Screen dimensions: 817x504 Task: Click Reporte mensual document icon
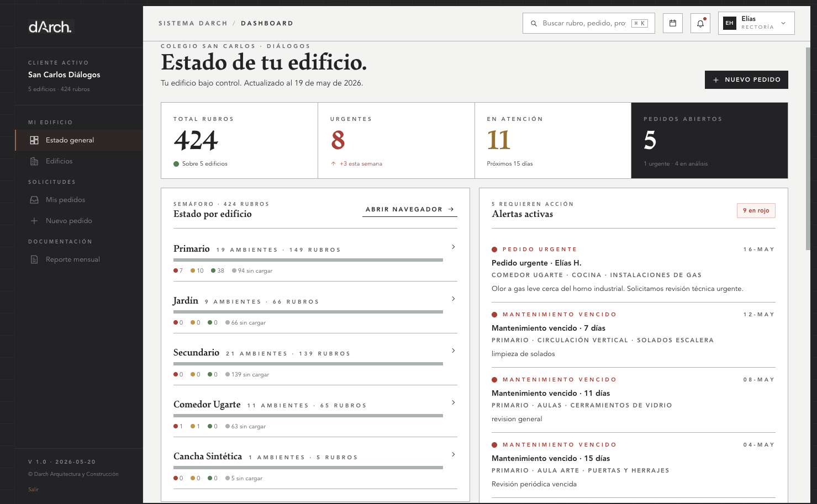(34, 259)
